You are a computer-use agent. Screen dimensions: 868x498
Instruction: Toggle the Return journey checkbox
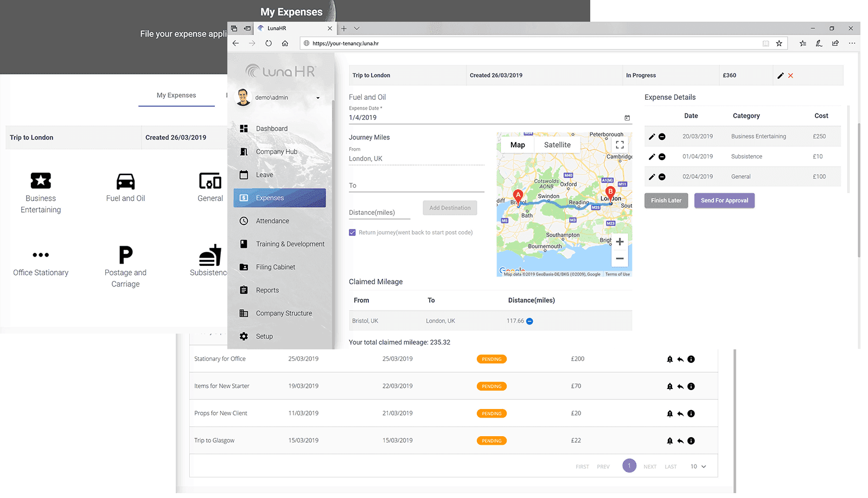(x=353, y=233)
